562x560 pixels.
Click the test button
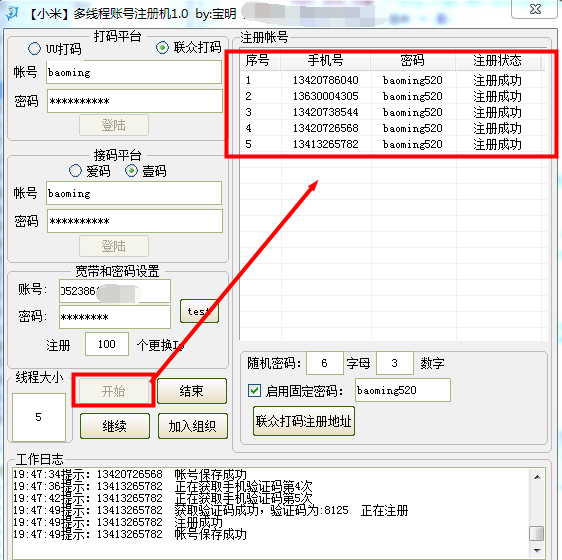point(199,311)
